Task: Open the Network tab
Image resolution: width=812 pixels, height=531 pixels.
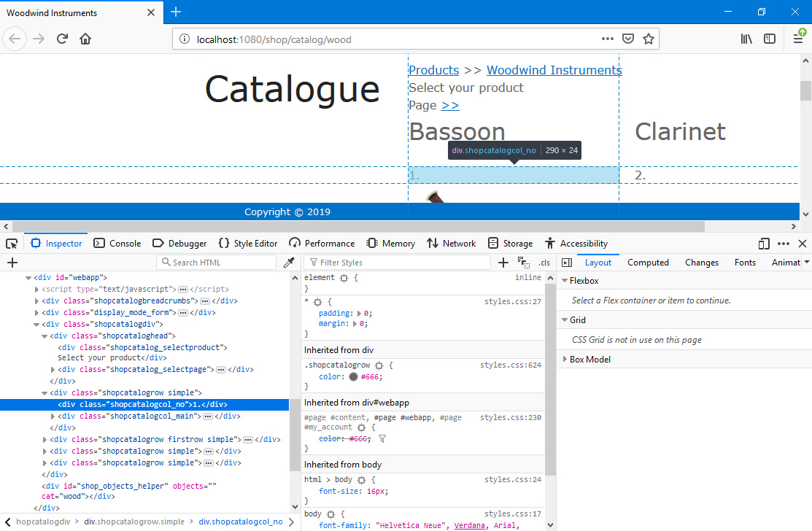Action: (x=451, y=244)
